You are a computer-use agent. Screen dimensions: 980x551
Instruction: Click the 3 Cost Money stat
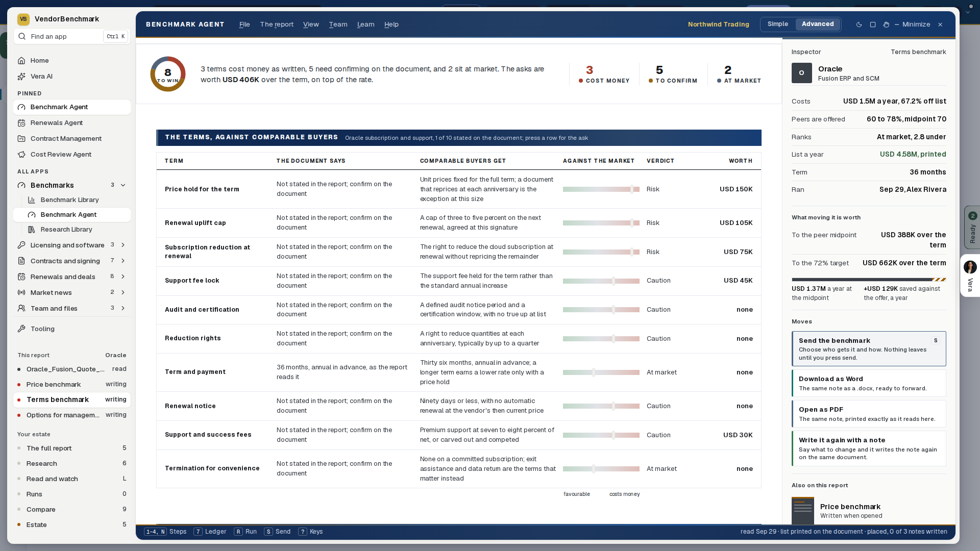coord(604,74)
